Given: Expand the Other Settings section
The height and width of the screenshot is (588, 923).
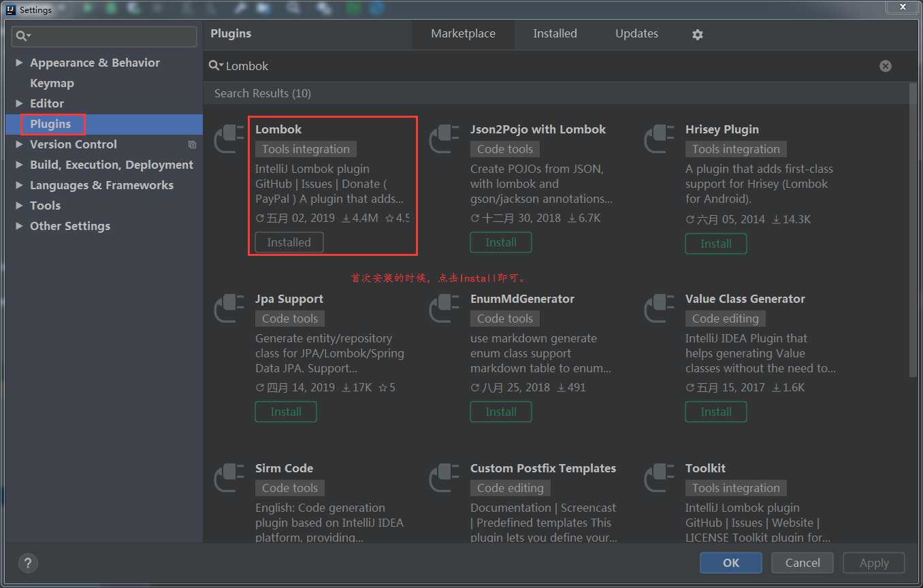Looking at the screenshot, I should point(19,226).
